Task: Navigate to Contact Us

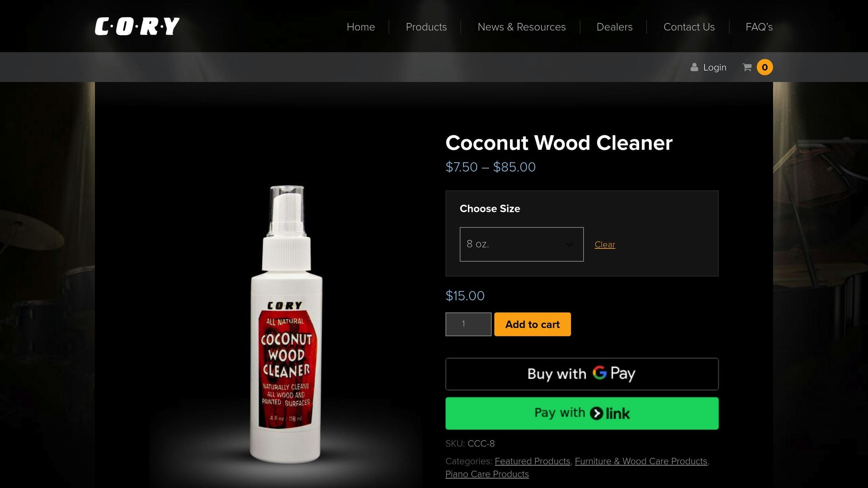Action: (x=689, y=27)
